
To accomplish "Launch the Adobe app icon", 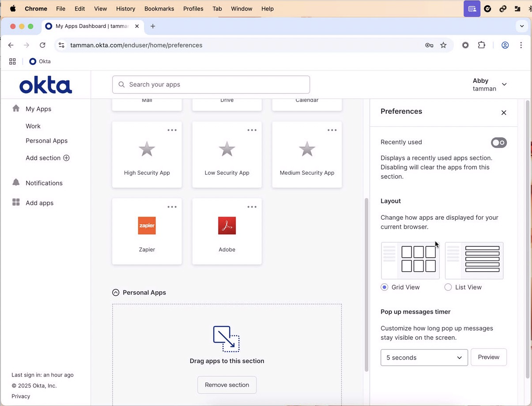I will point(227,226).
